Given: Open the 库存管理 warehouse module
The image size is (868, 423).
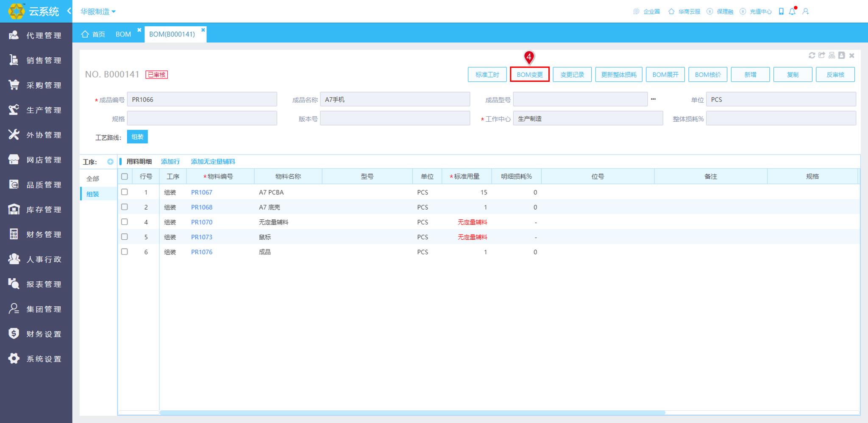Looking at the screenshot, I should pyautogui.click(x=36, y=210).
